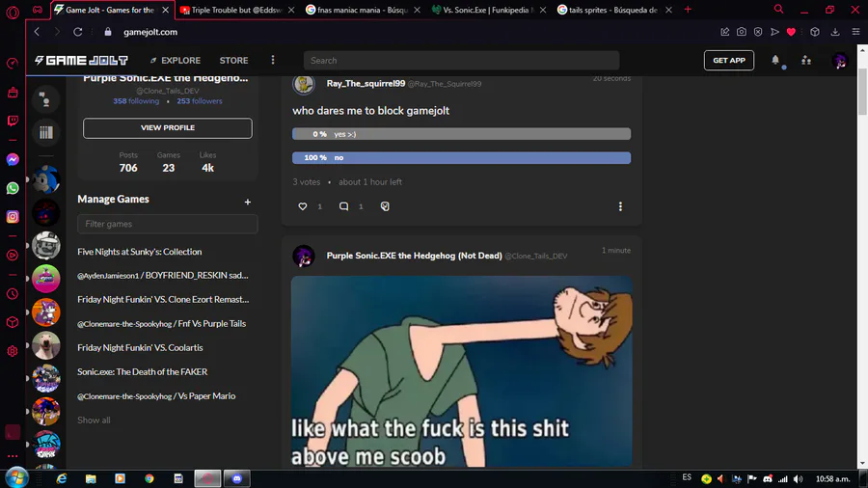This screenshot has height=488, width=868.
Task: Open Opera history clock icon
Action: (13, 294)
